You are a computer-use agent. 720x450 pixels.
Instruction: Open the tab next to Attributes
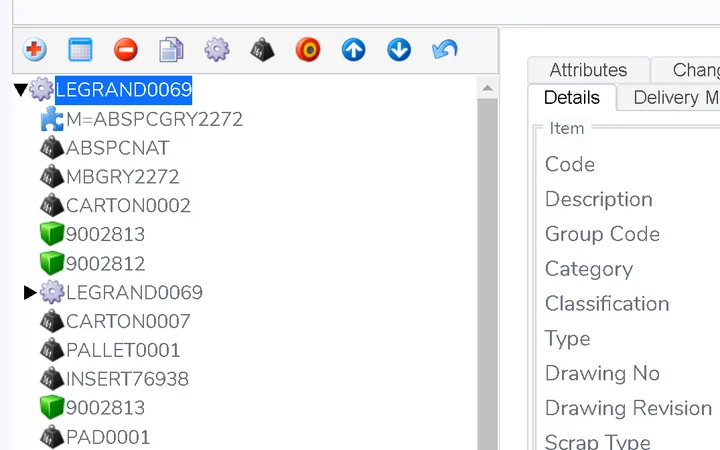coord(686,70)
